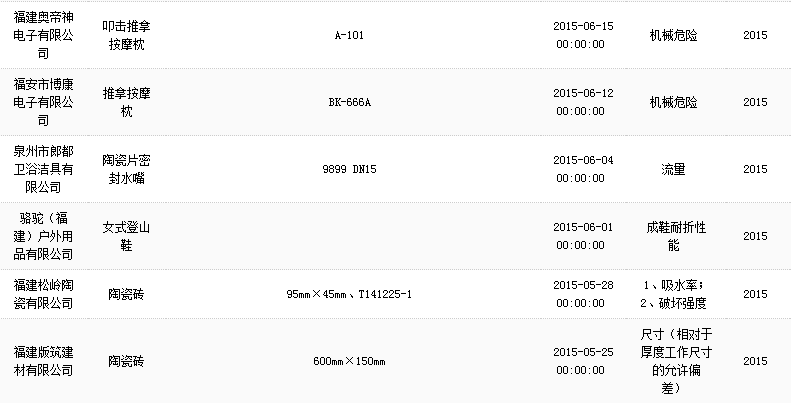The image size is (796, 403).
Task: Click company 泉州市郎都卫浴洁具有限公司
Action: coord(43,169)
